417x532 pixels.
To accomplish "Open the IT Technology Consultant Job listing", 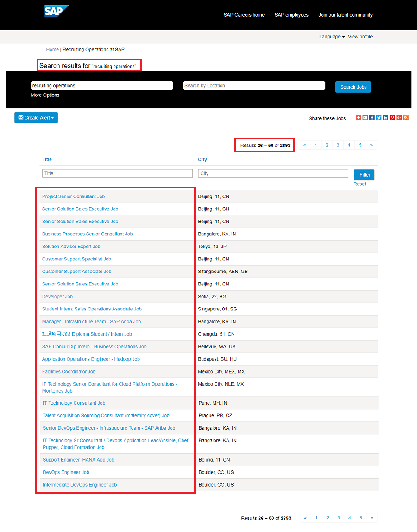I will coord(74,403).
